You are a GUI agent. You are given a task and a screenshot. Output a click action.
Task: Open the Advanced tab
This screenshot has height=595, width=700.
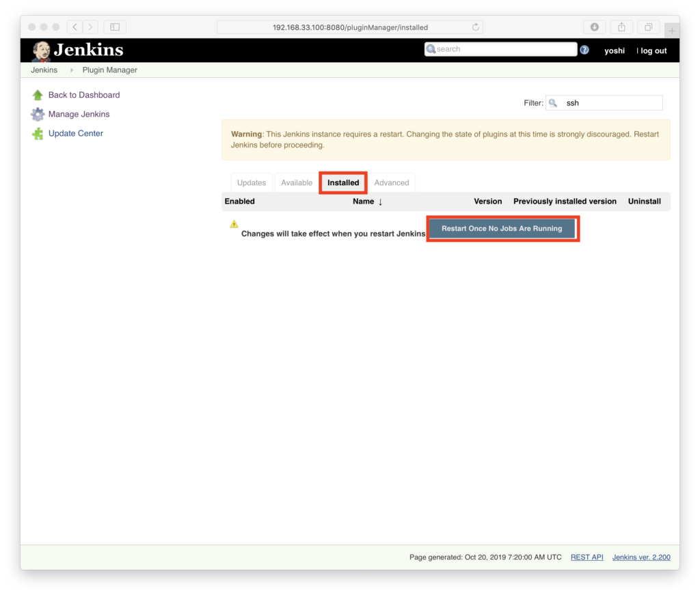(x=392, y=183)
